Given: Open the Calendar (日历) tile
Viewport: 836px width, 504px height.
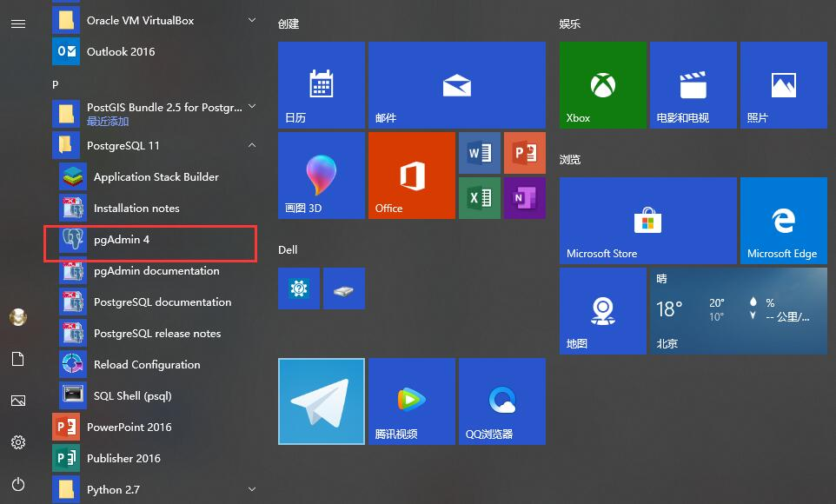Looking at the screenshot, I should (322, 85).
